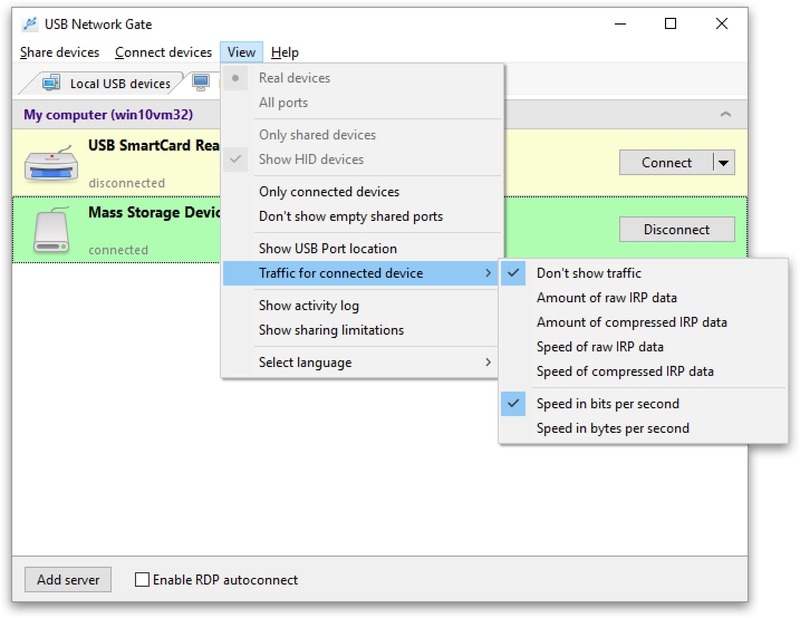This screenshot has height=618, width=800.
Task: Open the Help menu
Action: coord(285,53)
